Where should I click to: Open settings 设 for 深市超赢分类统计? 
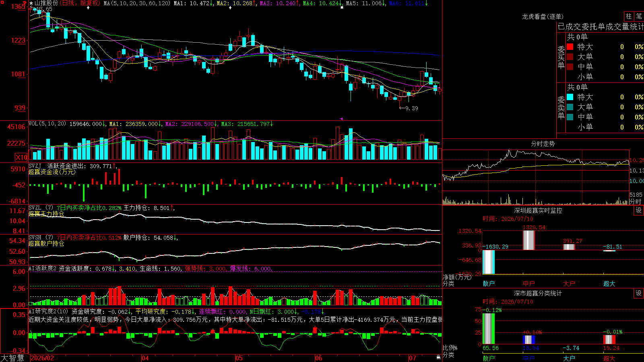pos(638,293)
